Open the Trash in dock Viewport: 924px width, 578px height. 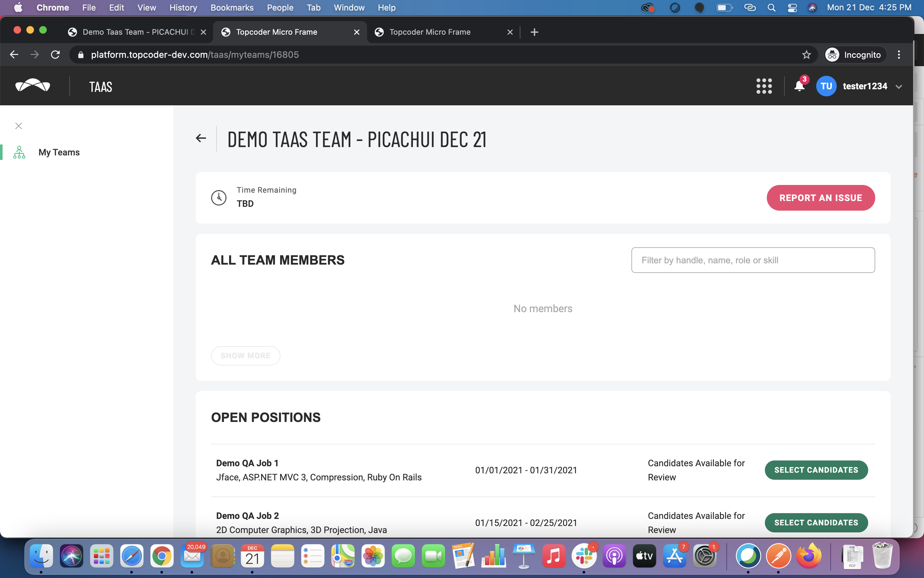[882, 556]
